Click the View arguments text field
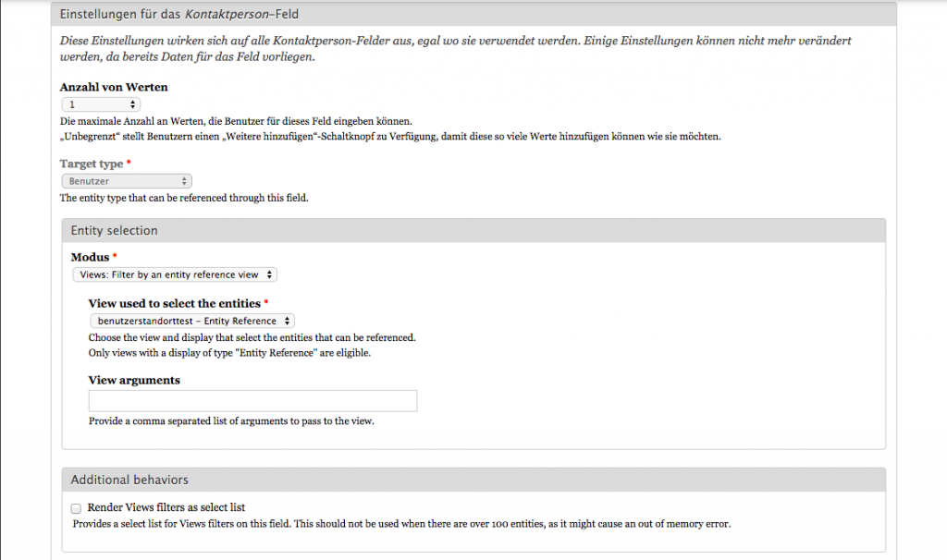Viewport: 947px width, 560px height. pos(252,400)
